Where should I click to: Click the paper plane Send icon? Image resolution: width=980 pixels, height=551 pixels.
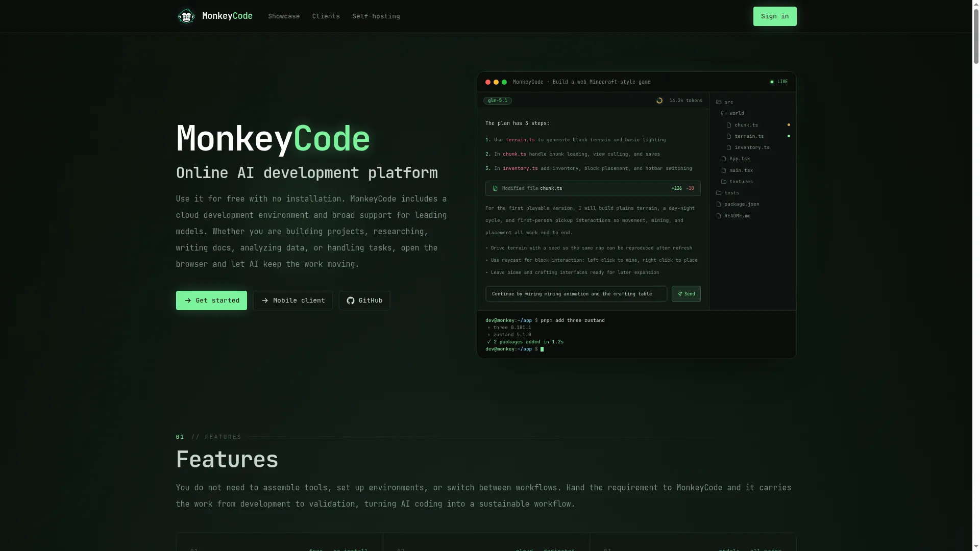coord(679,294)
